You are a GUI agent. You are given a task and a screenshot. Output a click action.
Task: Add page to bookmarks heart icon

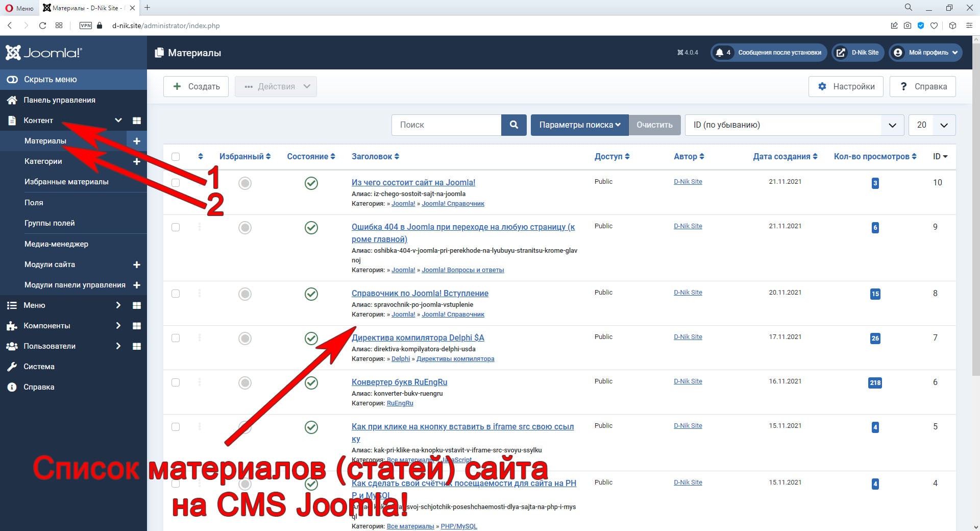934,26
